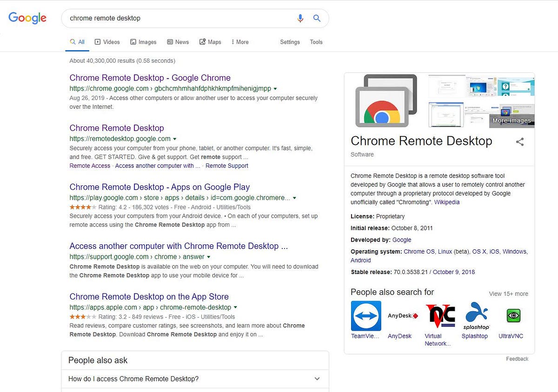558x392 pixels.
Task: Click 'Initial release: October 8, 2011' text
Action: pyautogui.click(x=392, y=228)
